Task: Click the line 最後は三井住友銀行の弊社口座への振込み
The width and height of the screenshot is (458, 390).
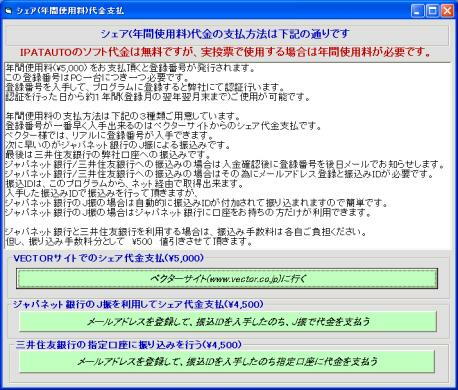Action: tap(108, 155)
